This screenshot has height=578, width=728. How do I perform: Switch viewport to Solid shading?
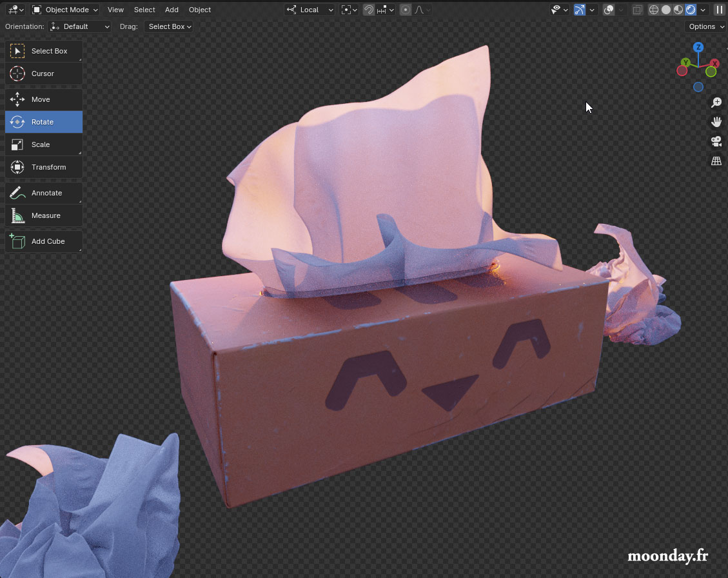coord(665,10)
